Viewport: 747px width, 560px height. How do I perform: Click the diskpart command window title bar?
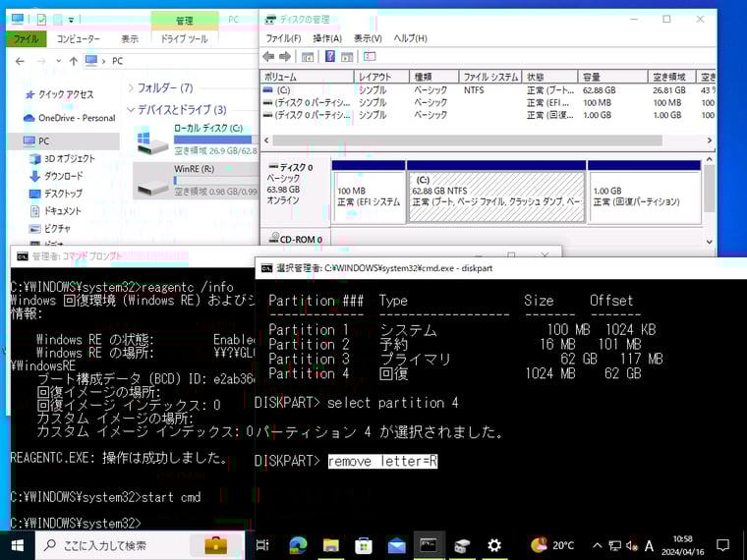coord(500,268)
